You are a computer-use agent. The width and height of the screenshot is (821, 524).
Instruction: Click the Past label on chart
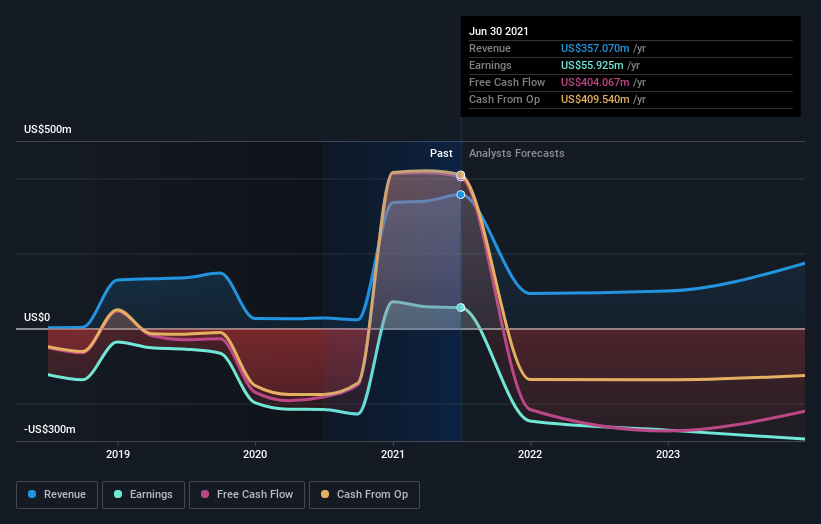click(441, 153)
